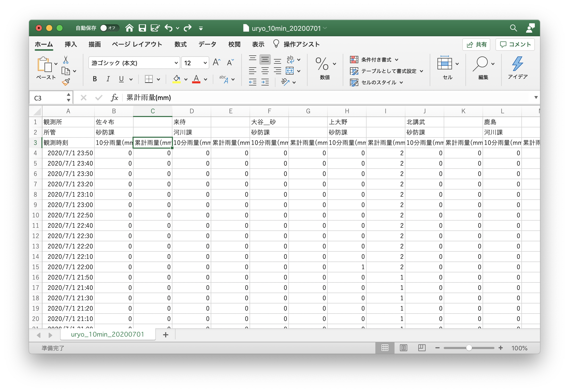Select the italic formatting icon
This screenshot has height=392, width=569.
(x=108, y=79)
